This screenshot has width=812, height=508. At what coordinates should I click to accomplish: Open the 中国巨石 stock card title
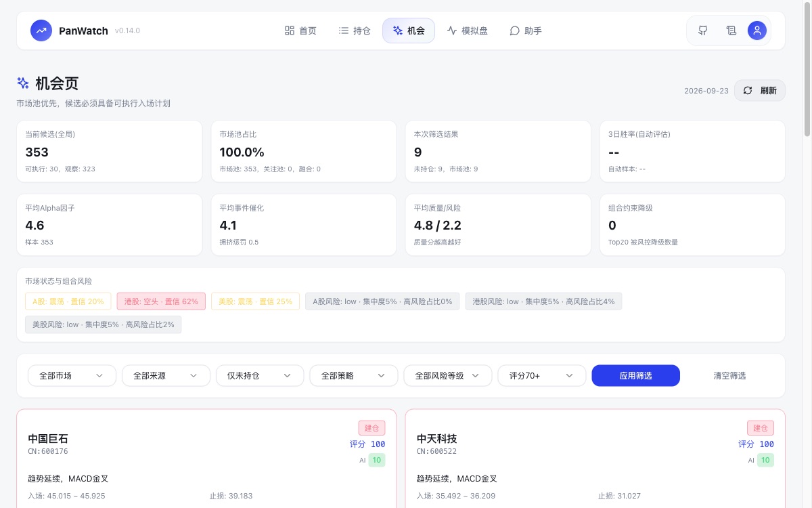48,439
